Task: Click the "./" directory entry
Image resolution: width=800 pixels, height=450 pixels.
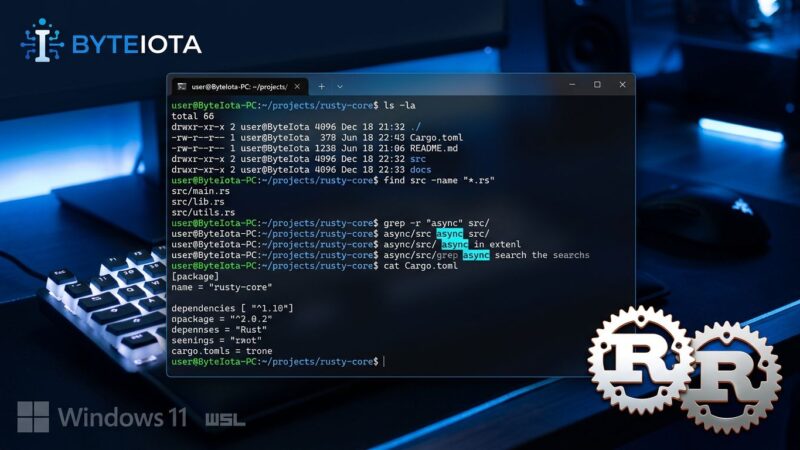Action: [x=416, y=127]
